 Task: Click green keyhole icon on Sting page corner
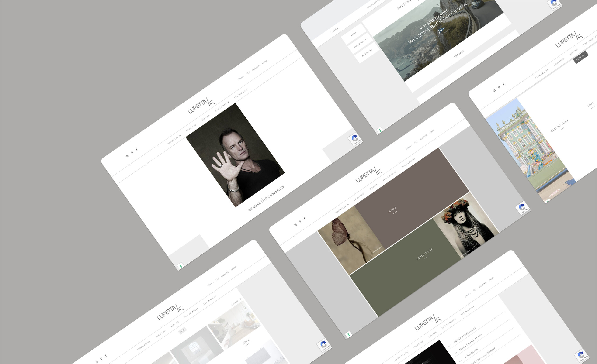[180, 266]
